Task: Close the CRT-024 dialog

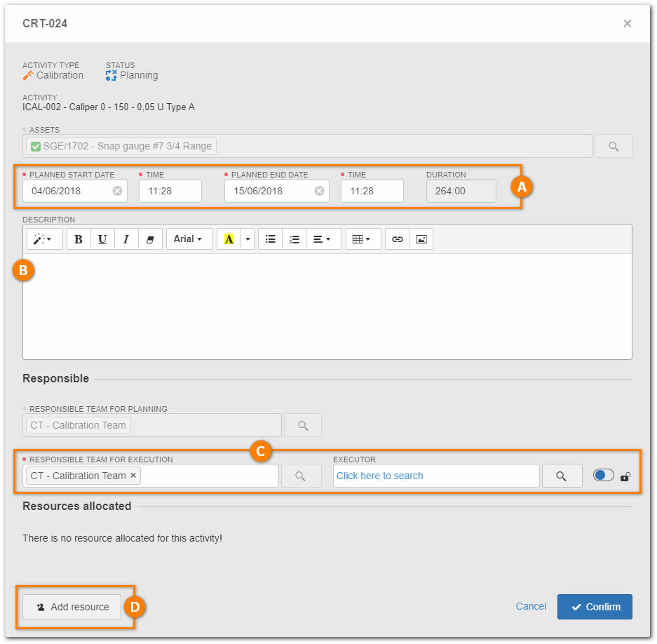Action: tap(627, 23)
